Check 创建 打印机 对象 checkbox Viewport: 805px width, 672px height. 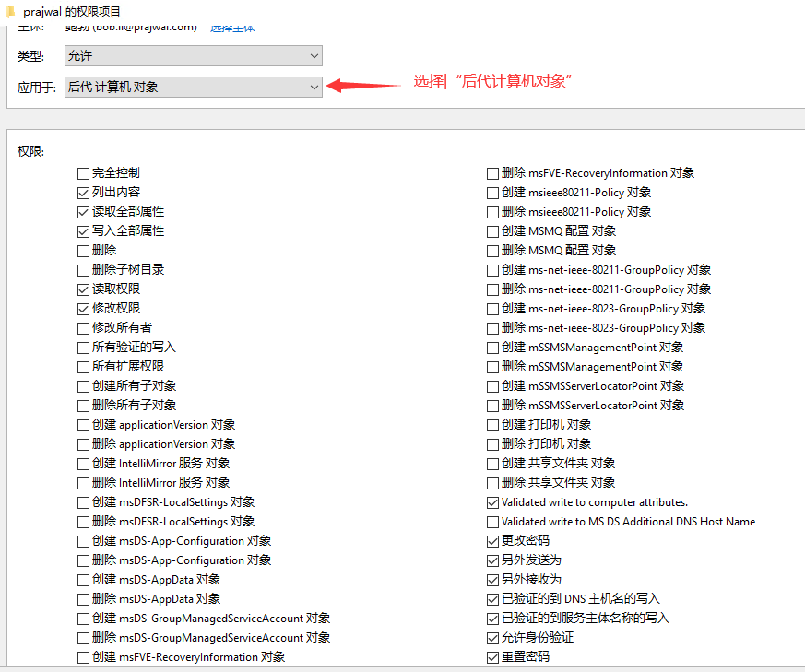pos(492,425)
